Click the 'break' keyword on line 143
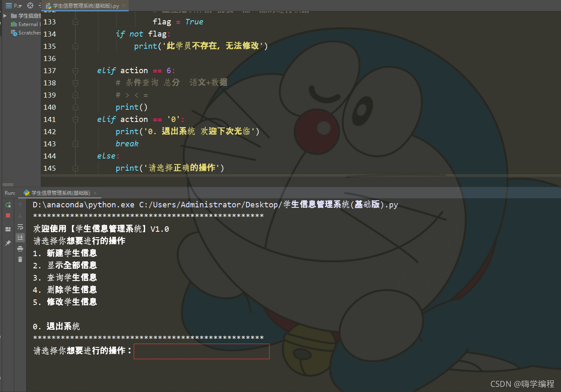 (x=127, y=144)
